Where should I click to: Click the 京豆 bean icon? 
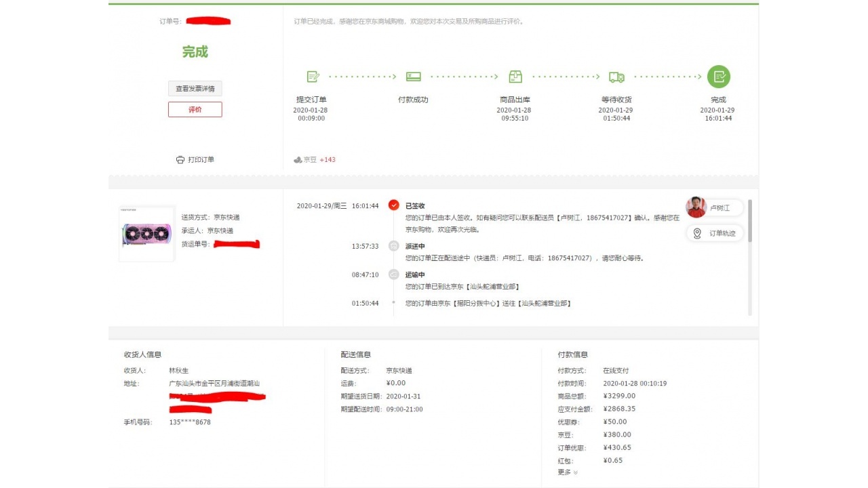pyautogui.click(x=298, y=160)
